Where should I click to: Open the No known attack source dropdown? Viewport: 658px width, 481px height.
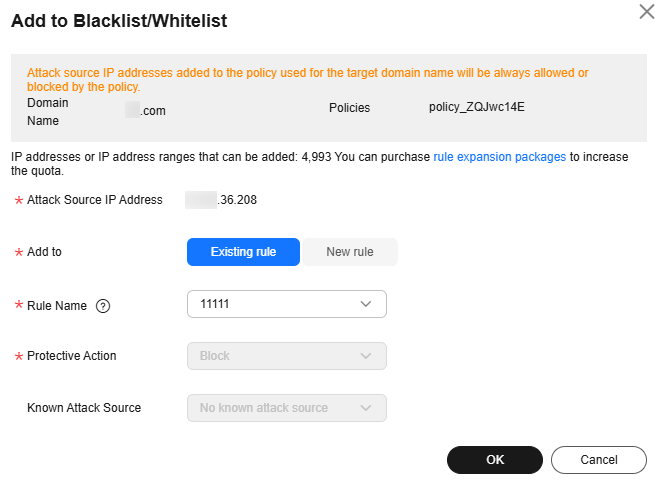coord(287,408)
